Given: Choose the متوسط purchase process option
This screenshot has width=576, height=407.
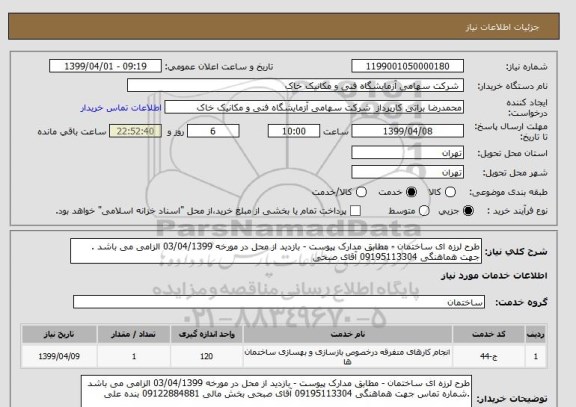Looking at the screenshot, I should 424,211.
